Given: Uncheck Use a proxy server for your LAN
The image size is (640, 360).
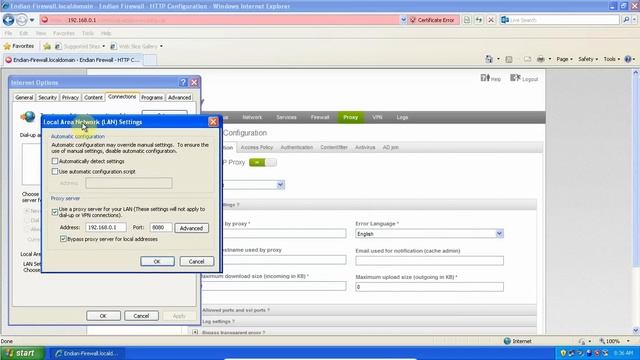Looking at the screenshot, I should click(x=55, y=212).
